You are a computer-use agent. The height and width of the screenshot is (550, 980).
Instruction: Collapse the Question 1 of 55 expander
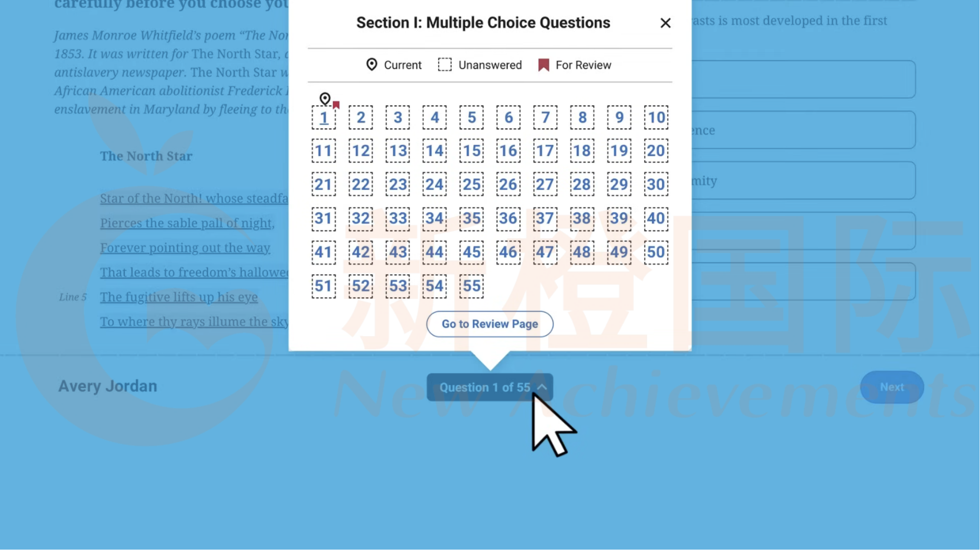[490, 387]
